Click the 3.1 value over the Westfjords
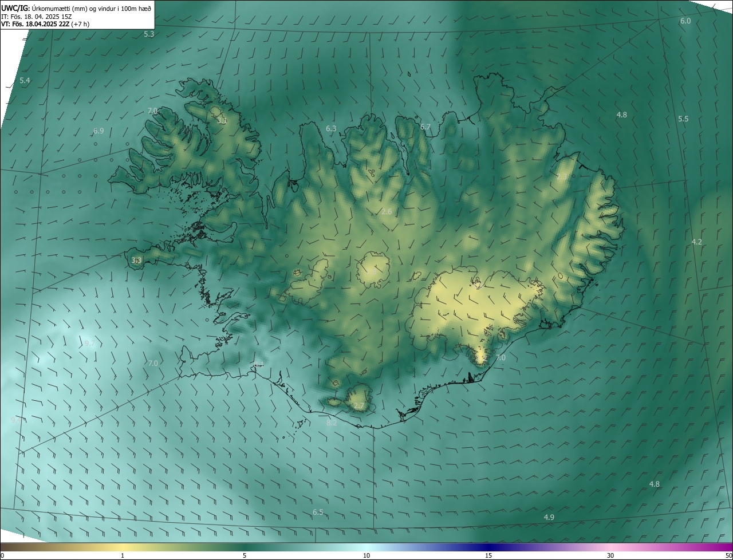The image size is (733, 560). click(x=222, y=121)
